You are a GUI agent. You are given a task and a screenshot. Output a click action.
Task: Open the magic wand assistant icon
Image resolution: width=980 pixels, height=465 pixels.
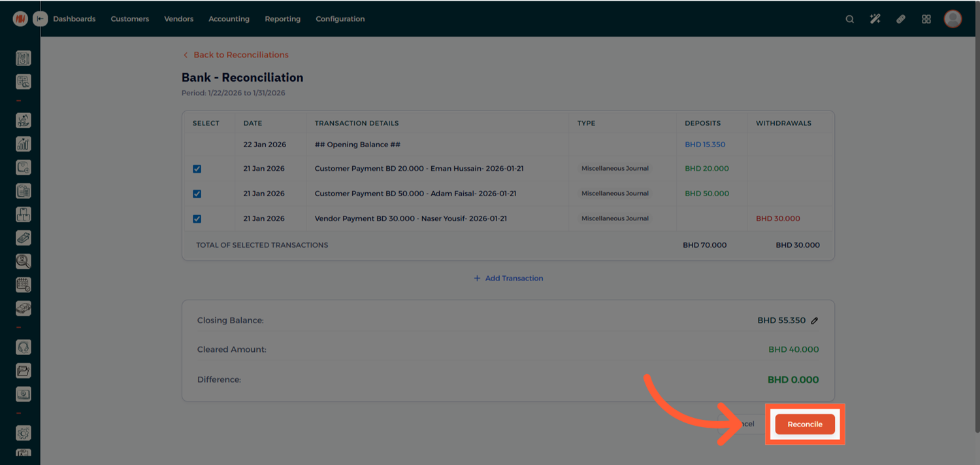coord(875,19)
